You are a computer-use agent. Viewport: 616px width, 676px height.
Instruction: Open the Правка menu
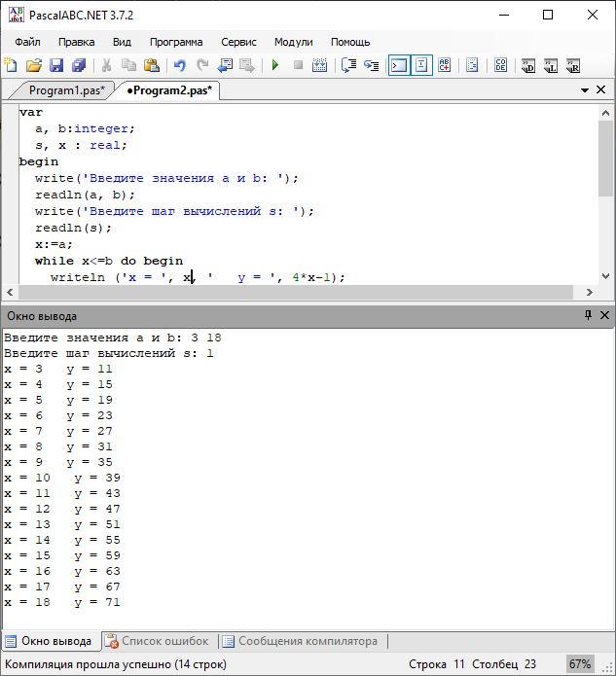[x=76, y=42]
